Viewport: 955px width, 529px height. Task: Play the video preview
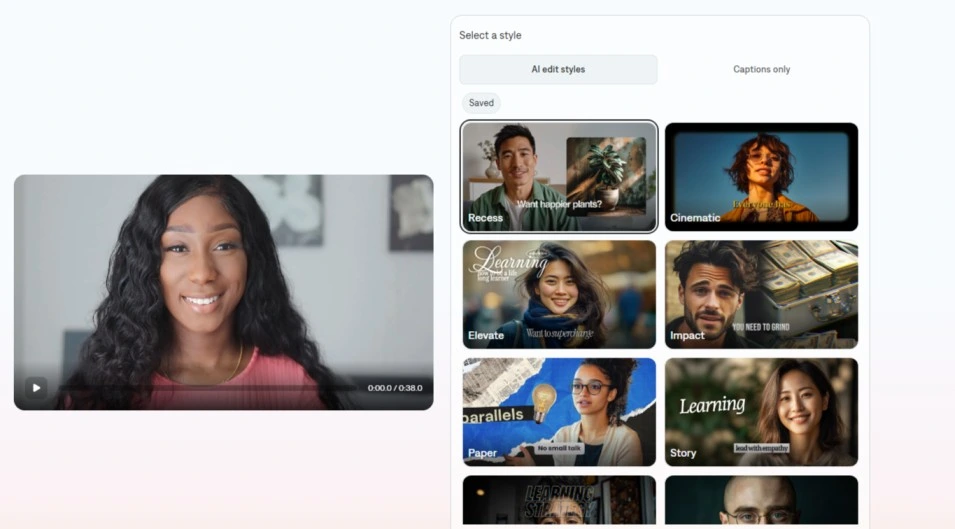pos(36,388)
